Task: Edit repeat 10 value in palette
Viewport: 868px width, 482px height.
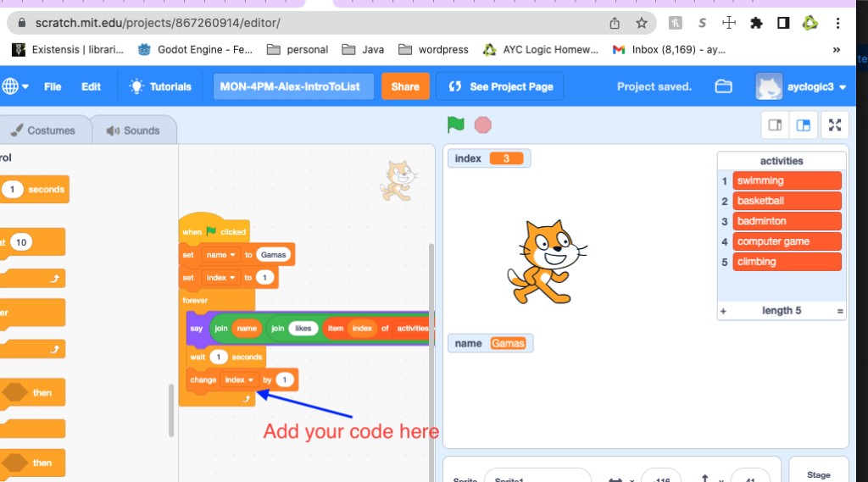Action: point(21,242)
